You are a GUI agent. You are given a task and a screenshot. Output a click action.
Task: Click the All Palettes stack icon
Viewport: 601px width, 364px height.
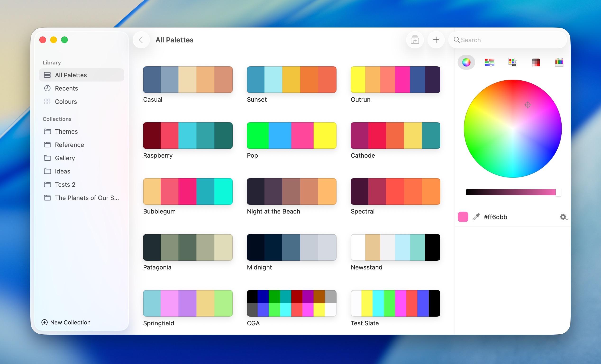tap(47, 75)
